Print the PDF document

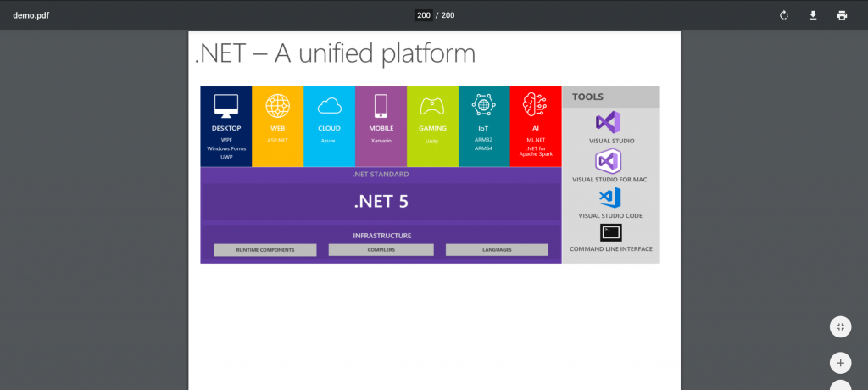[842, 15]
